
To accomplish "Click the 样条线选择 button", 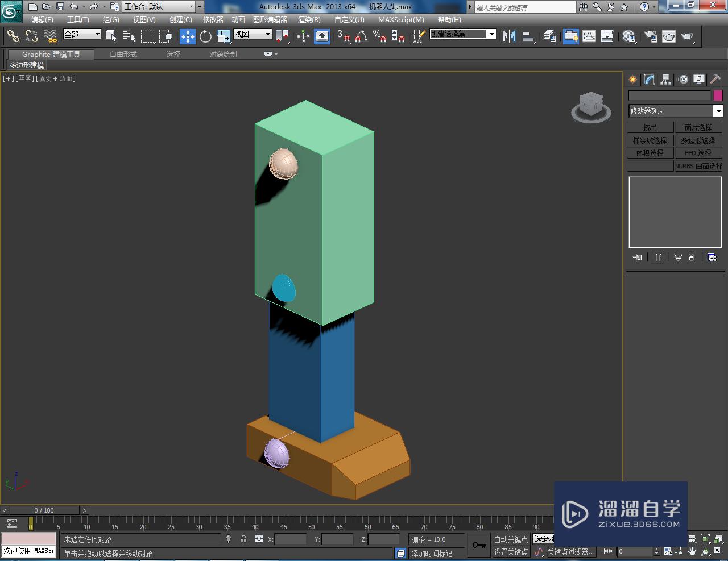I will coord(650,140).
